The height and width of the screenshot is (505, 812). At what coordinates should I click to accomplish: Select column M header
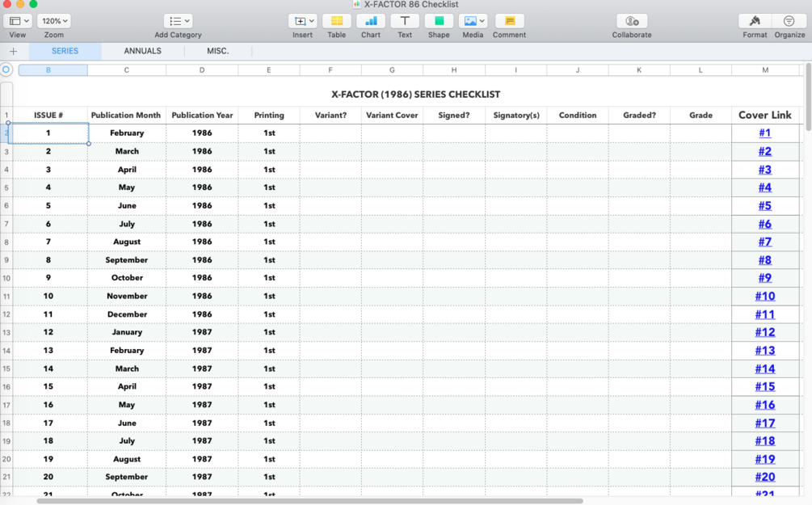765,70
